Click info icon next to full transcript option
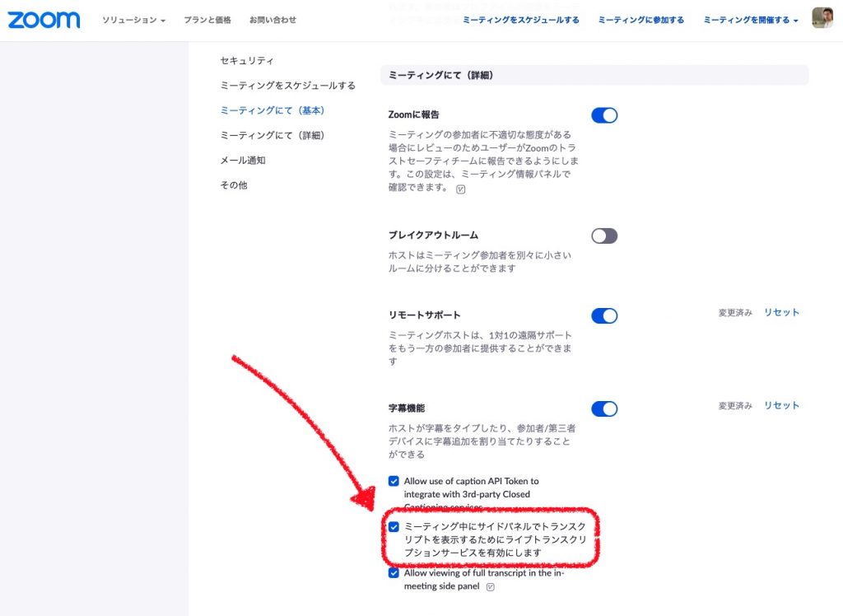Image resolution: width=843 pixels, height=616 pixels. [491, 587]
